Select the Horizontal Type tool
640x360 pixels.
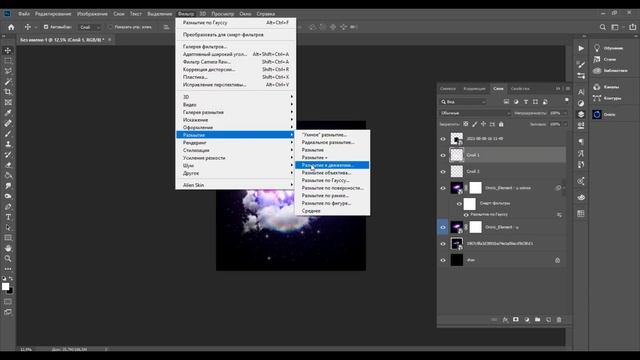click(8, 217)
